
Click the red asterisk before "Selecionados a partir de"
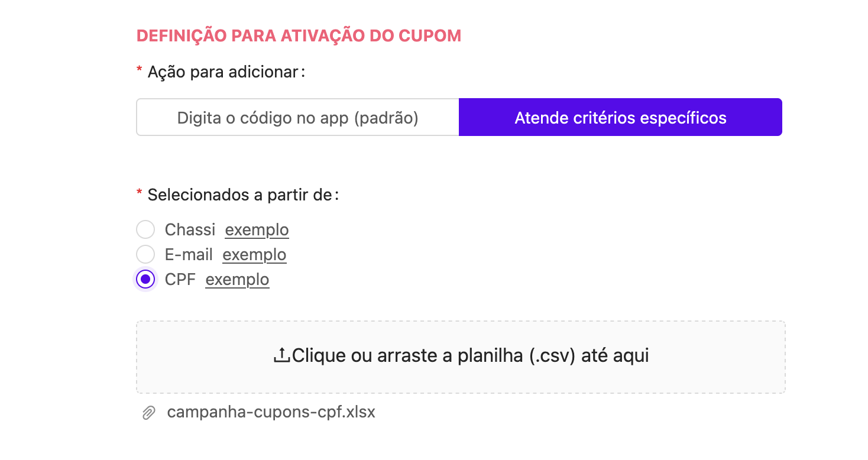(140, 193)
